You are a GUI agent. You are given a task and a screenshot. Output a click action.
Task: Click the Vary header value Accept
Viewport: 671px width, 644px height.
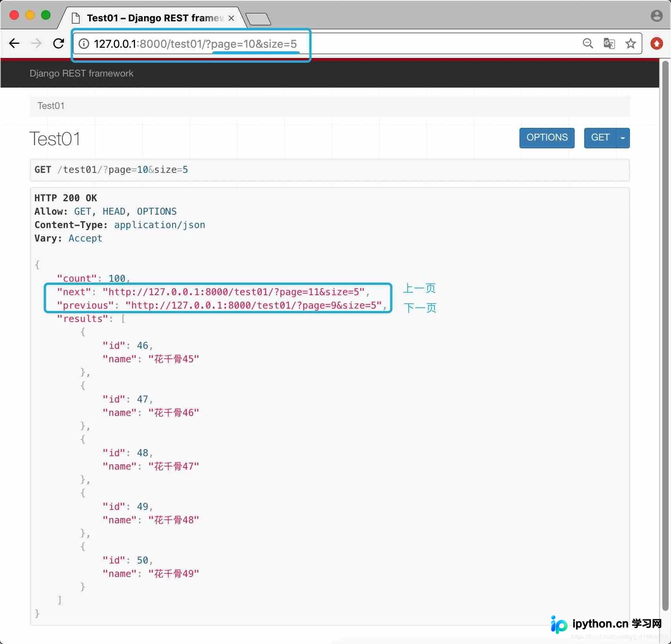pyautogui.click(x=85, y=238)
